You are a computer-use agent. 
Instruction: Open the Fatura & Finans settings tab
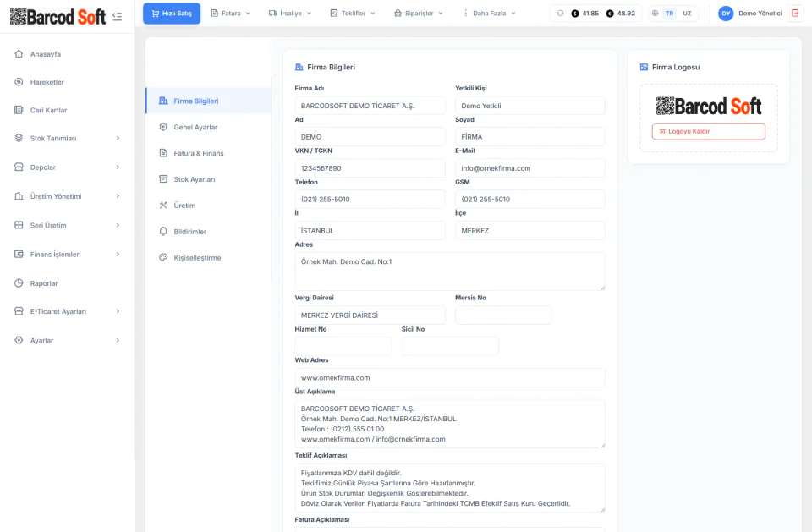click(x=209, y=153)
